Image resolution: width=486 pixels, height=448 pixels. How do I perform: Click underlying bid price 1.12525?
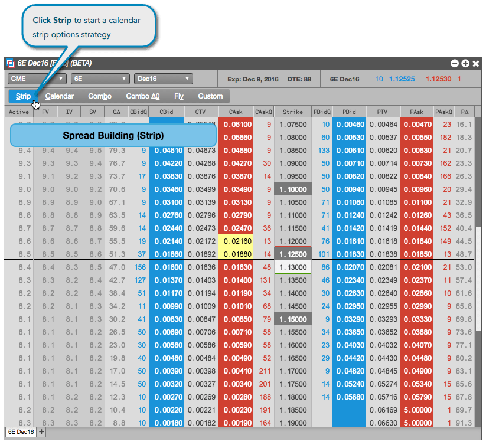pyautogui.click(x=402, y=79)
